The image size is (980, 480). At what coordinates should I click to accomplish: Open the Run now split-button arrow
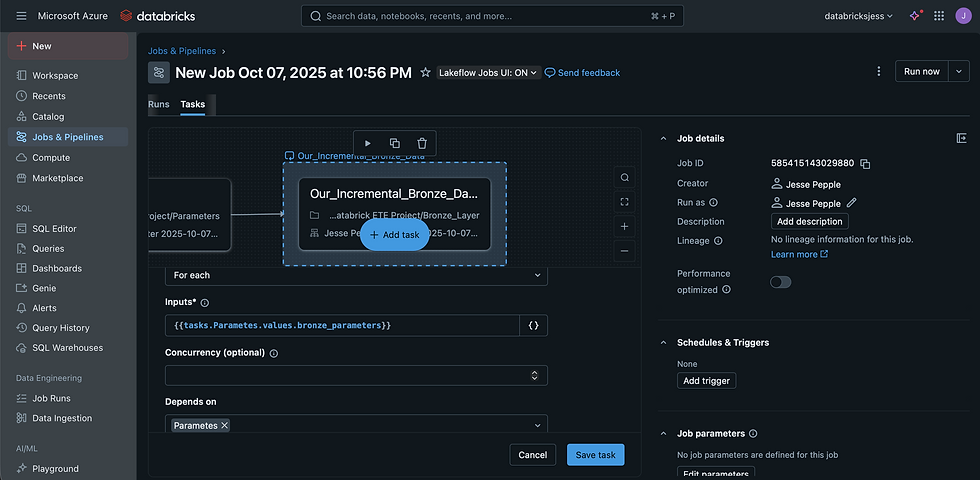pyautogui.click(x=959, y=71)
